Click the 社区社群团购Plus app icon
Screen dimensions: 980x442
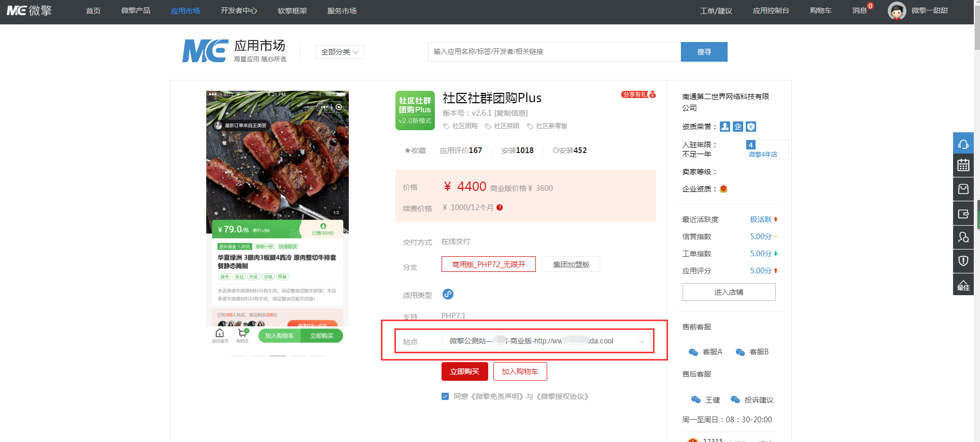point(415,111)
